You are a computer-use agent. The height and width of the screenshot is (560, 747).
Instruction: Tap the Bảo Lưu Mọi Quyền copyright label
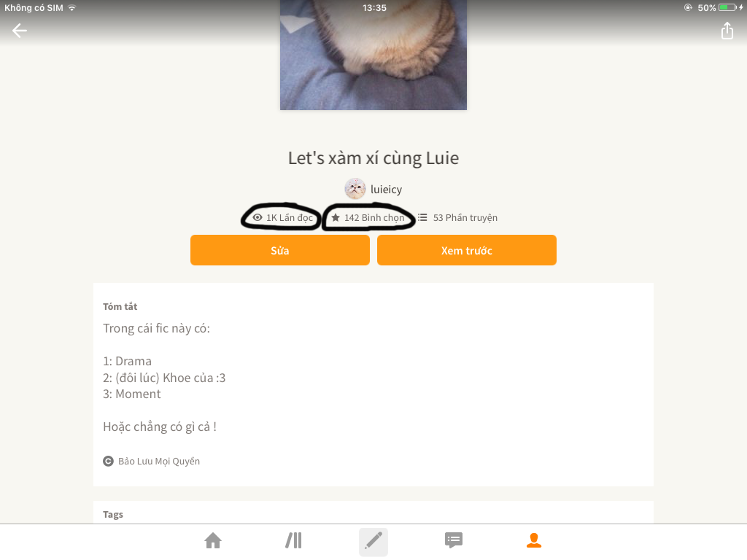coord(159,461)
